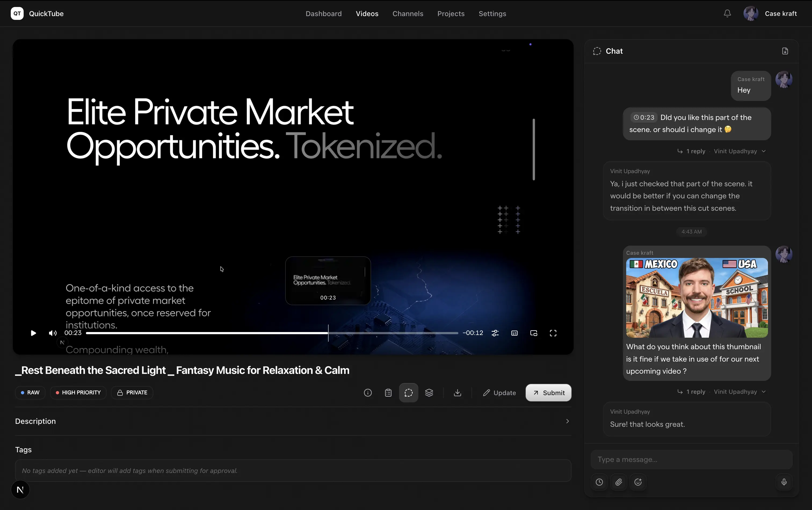812x510 pixels.
Task: Click the clipboard notes icon
Action: pyautogui.click(x=388, y=392)
